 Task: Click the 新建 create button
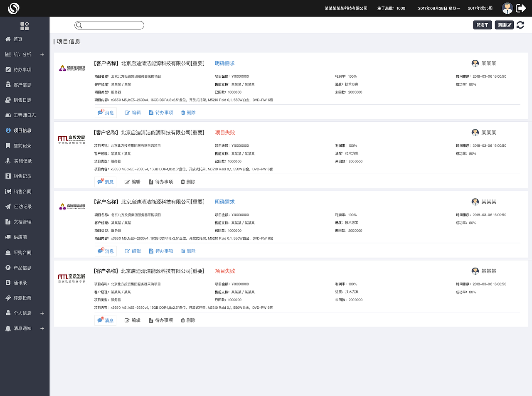pos(504,25)
